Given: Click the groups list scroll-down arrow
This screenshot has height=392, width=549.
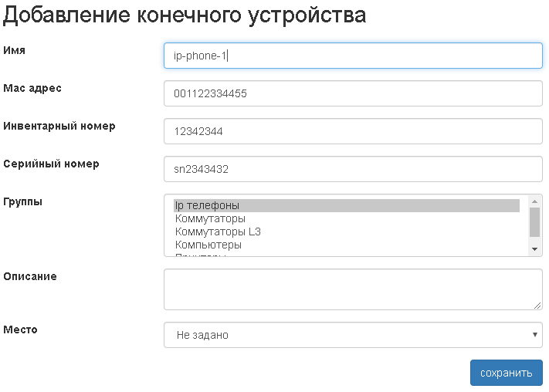Looking at the screenshot, I should [x=534, y=248].
